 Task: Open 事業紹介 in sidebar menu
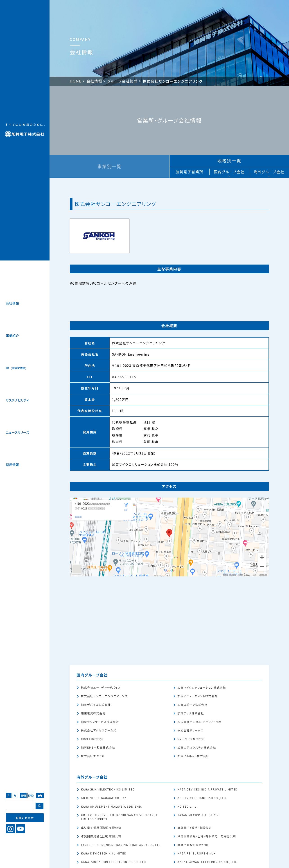click(12, 336)
